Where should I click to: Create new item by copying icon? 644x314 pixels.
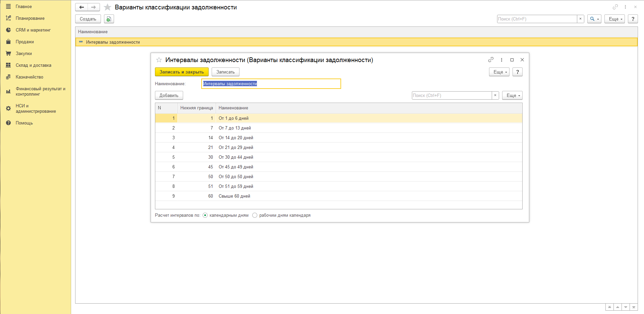109,19
